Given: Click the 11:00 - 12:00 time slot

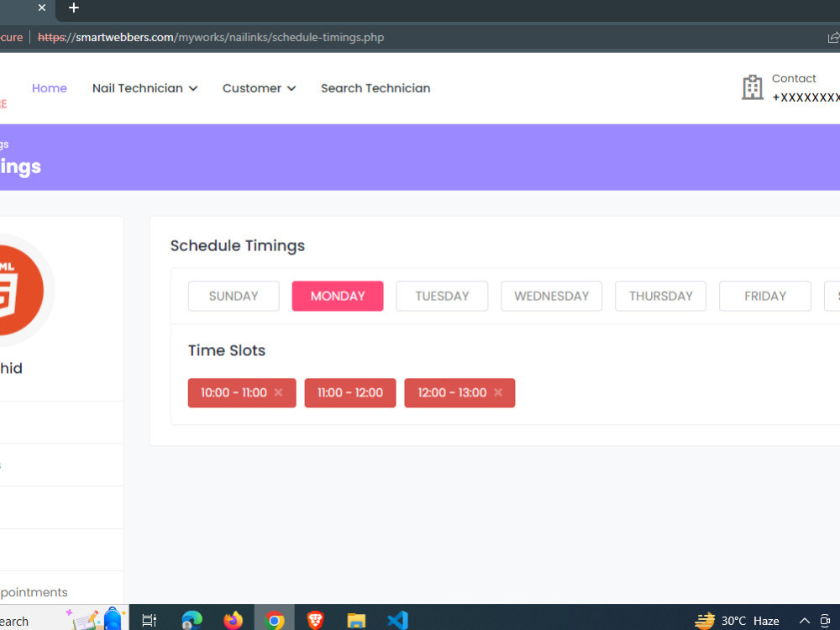Looking at the screenshot, I should 350,392.
